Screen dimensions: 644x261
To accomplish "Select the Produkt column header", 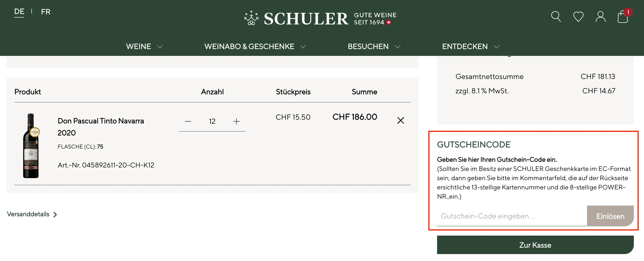I will 28,92.
